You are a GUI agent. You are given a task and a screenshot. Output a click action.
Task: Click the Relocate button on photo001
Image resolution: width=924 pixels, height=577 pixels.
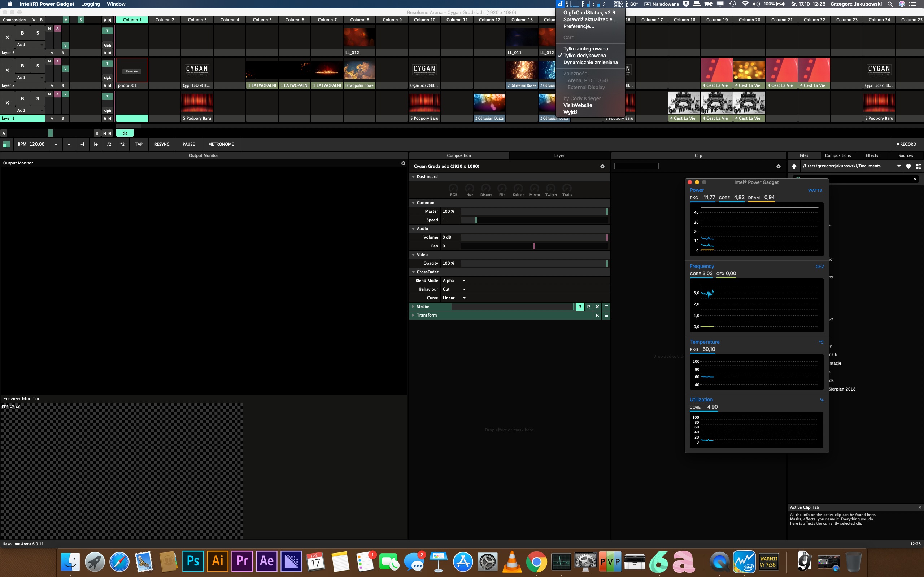(132, 71)
